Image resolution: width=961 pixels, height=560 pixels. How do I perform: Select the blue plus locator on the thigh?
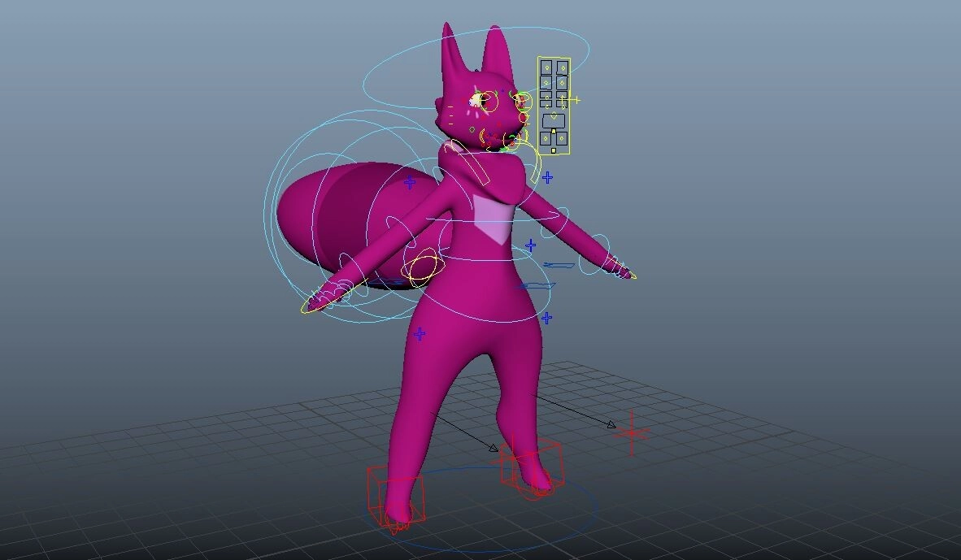[x=420, y=334]
